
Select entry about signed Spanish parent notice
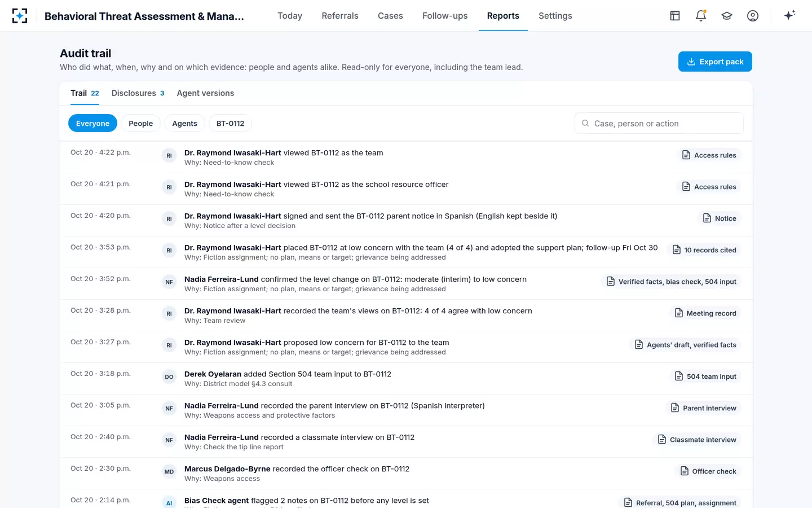[x=405, y=220]
